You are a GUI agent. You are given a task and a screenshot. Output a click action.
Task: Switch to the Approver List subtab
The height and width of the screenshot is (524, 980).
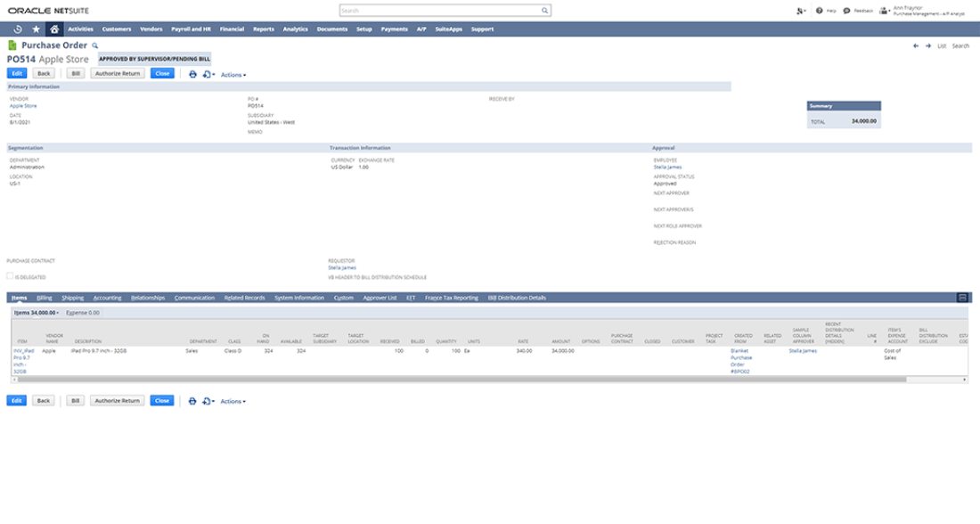[x=380, y=298]
